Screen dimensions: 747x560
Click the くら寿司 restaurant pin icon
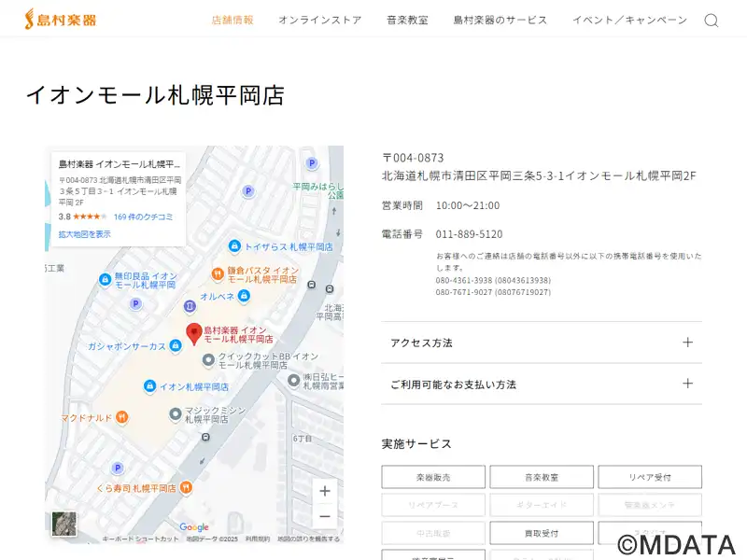point(186,487)
